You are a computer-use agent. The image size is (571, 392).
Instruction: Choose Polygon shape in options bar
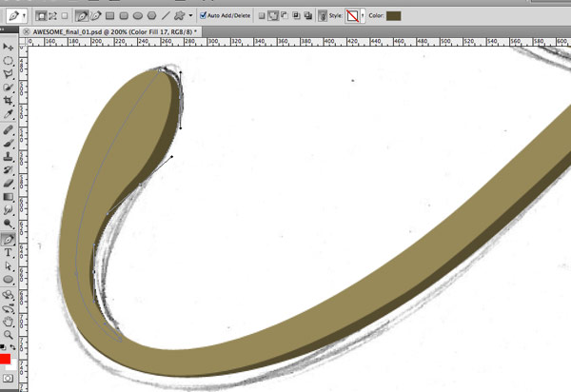[151, 15]
